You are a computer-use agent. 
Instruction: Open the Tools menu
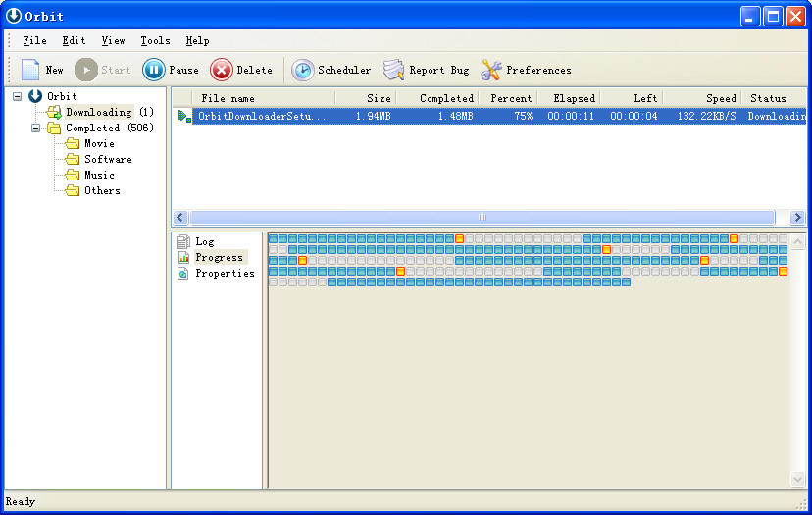pyautogui.click(x=155, y=41)
